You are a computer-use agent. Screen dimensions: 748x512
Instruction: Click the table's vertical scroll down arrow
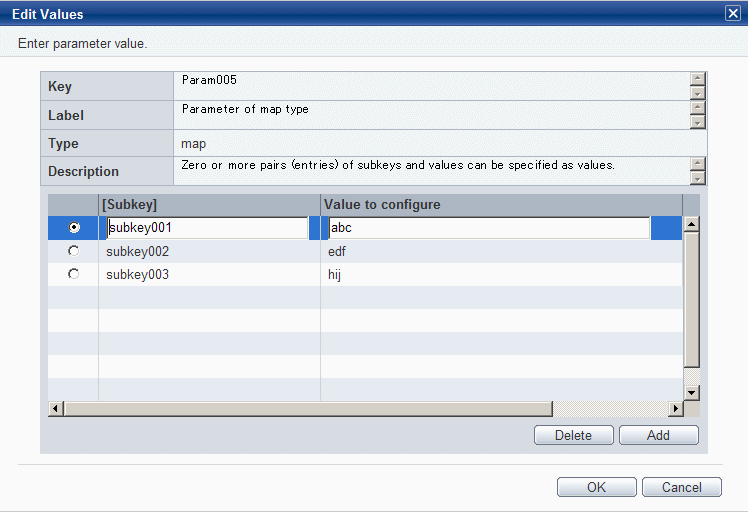click(691, 393)
